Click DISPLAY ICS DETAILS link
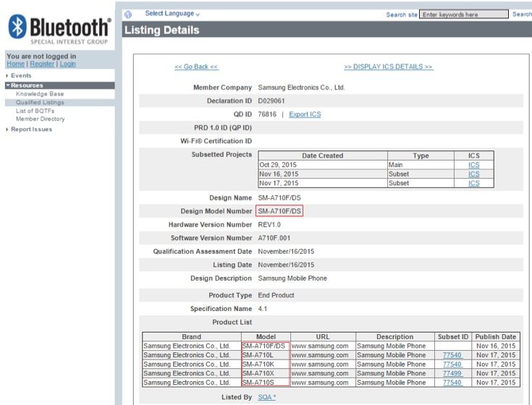The image size is (532, 405). (389, 67)
